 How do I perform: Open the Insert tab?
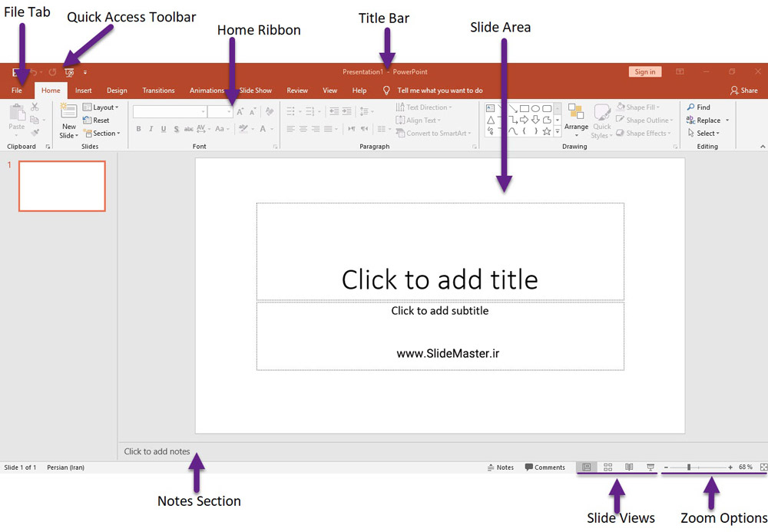click(x=83, y=91)
